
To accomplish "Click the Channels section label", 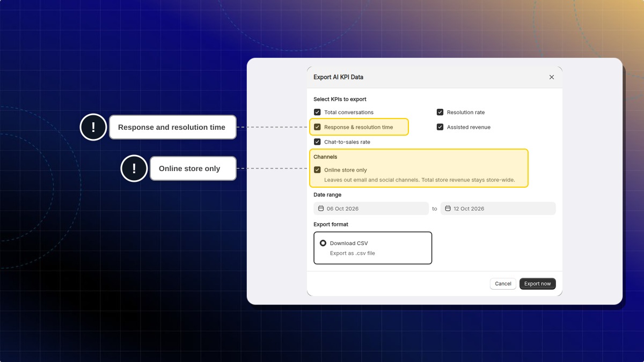I will click(325, 157).
